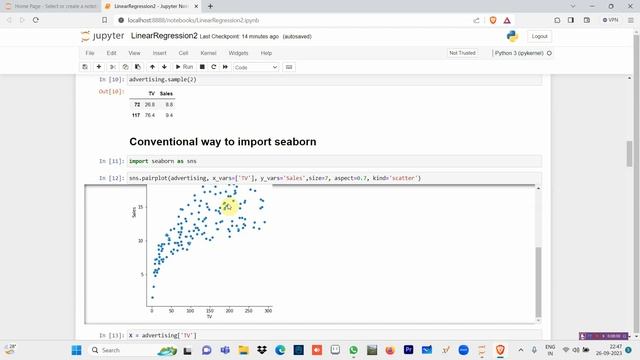
Task: Switch to the Home Page browser tab
Action: [51, 7]
